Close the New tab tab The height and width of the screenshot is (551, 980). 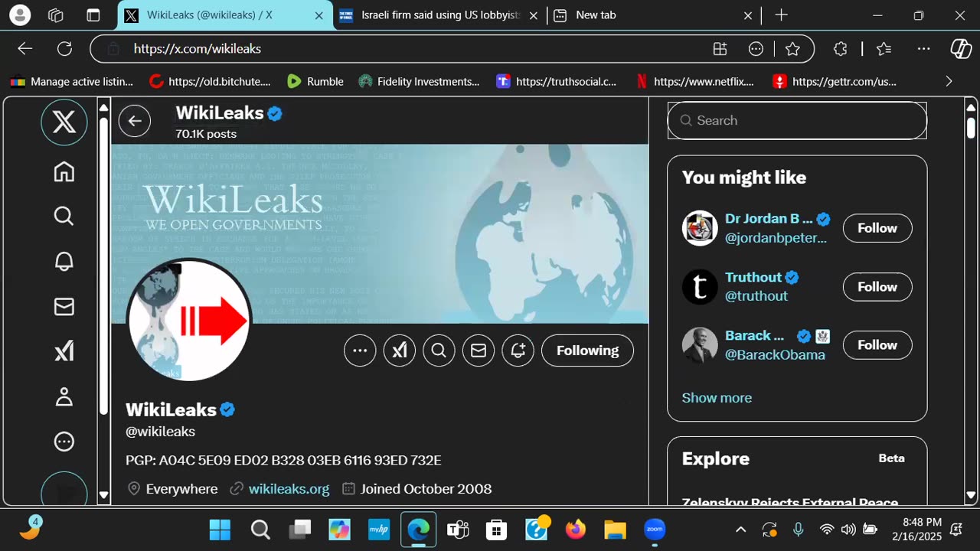point(748,15)
